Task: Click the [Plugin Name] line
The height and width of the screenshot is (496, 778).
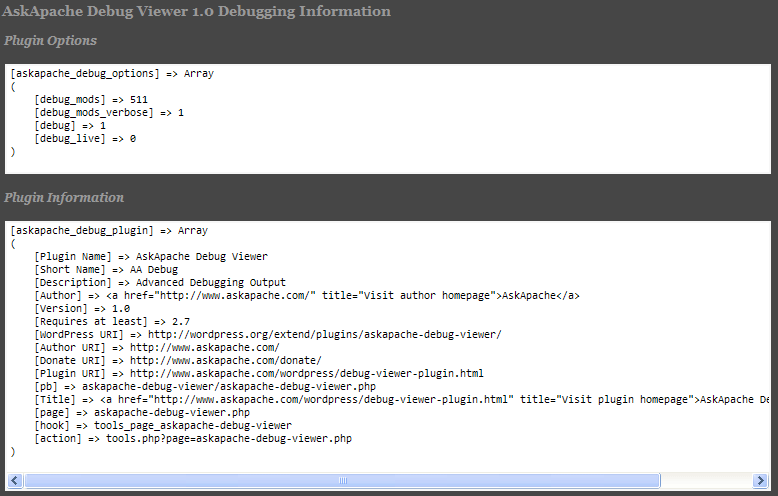Action: [x=151, y=256]
